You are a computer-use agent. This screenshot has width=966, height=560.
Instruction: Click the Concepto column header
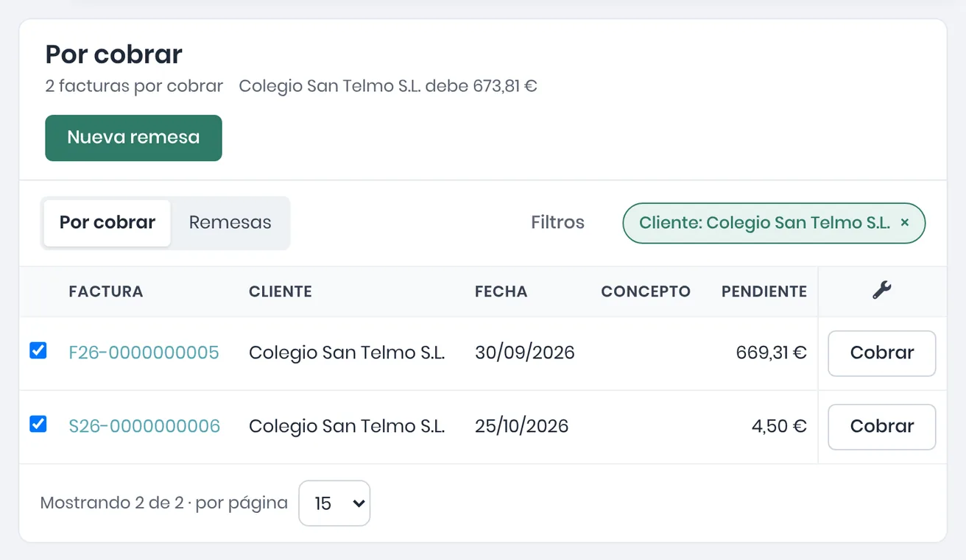[646, 291]
